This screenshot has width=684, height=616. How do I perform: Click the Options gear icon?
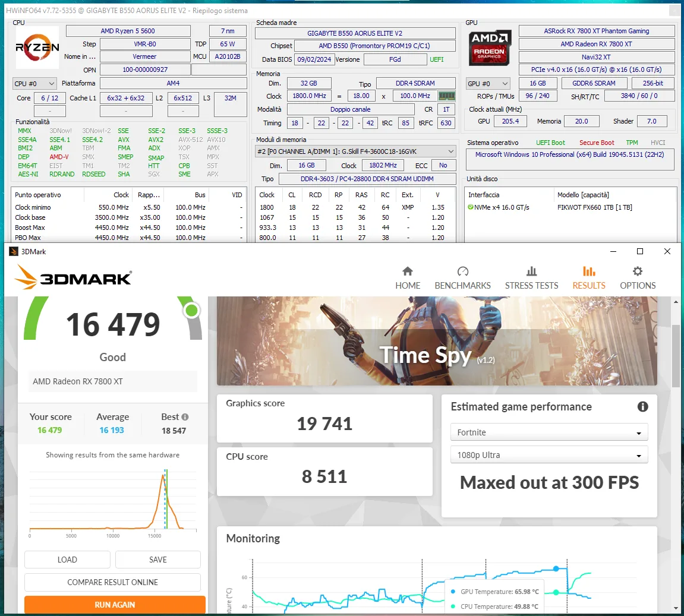click(x=637, y=271)
